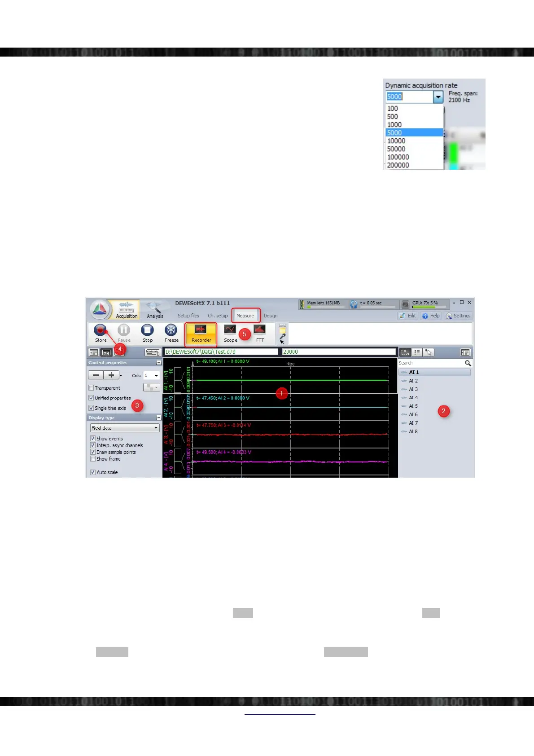
Task: Switch to Analysis mode
Action: pyautogui.click(x=155, y=310)
